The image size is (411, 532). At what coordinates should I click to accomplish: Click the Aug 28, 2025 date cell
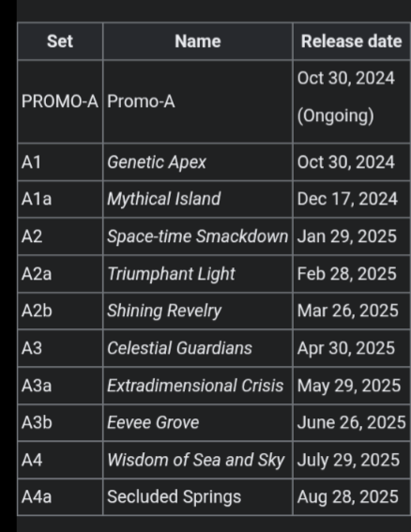(352, 497)
